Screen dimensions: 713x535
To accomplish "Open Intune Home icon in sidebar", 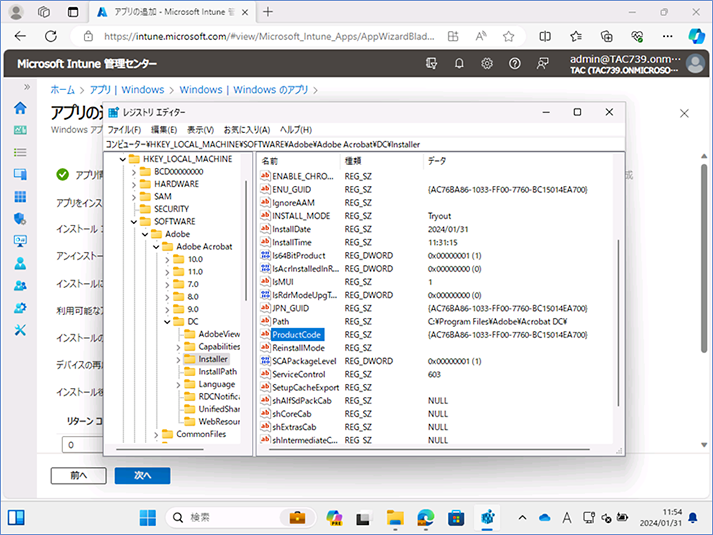I will point(20,108).
